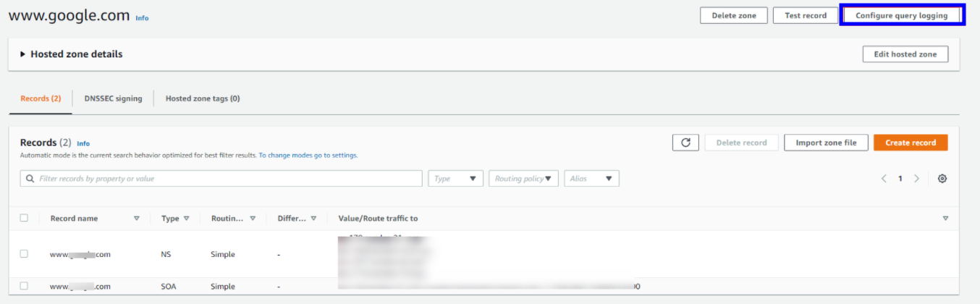The height and width of the screenshot is (304, 980).
Task: Go to previous records page
Action: point(884,179)
